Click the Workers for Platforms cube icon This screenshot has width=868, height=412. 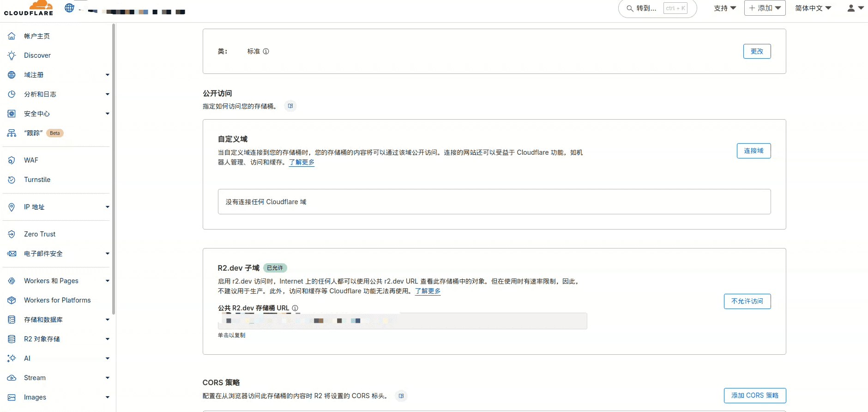click(12, 300)
